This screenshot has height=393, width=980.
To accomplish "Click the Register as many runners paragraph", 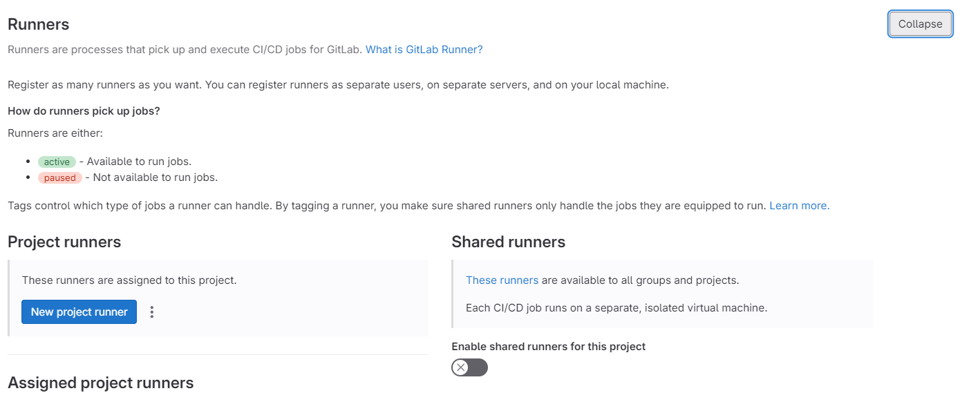I will (x=338, y=86).
